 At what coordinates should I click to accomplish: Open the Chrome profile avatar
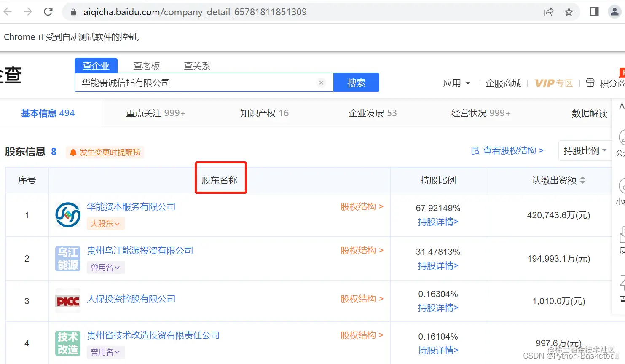(614, 12)
